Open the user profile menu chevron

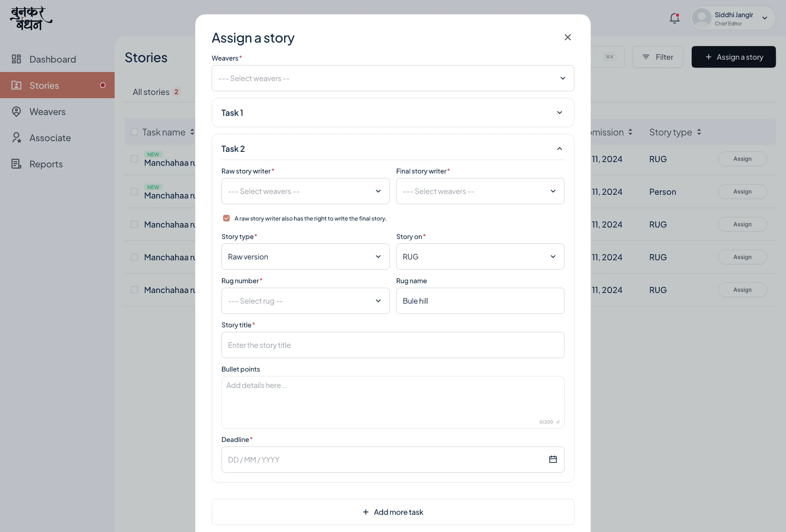764,18
